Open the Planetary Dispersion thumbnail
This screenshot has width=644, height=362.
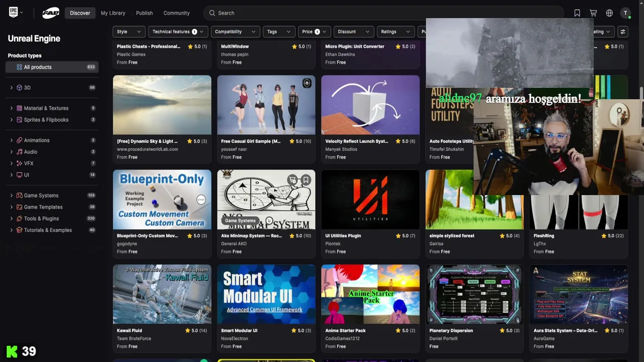pos(474,294)
